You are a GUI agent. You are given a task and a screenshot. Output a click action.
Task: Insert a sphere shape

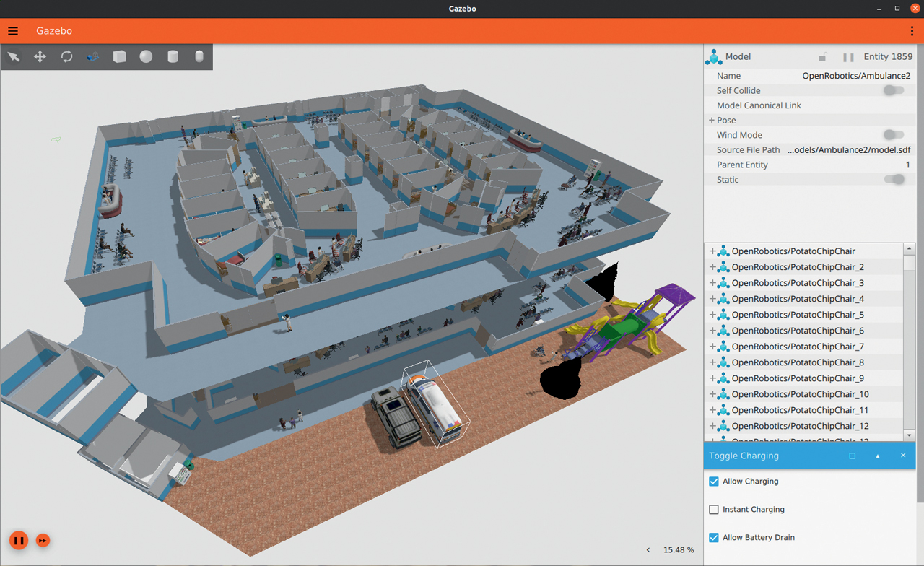[146, 56]
